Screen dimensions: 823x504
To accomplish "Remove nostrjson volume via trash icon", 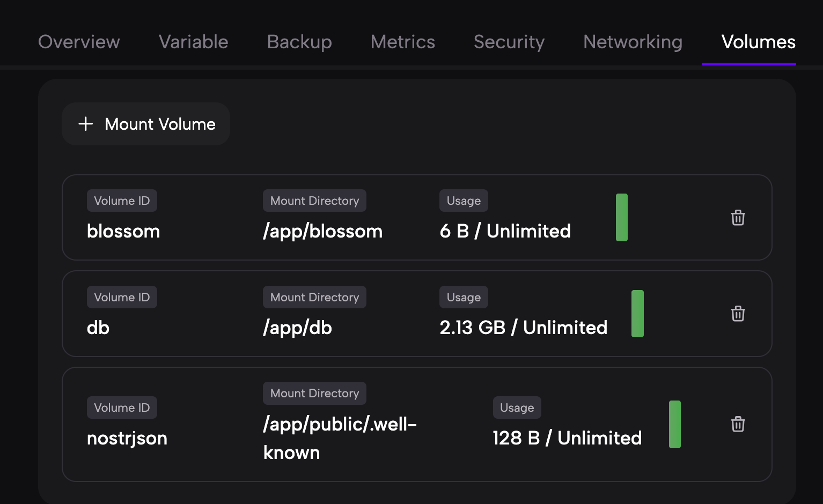I will 738,424.
